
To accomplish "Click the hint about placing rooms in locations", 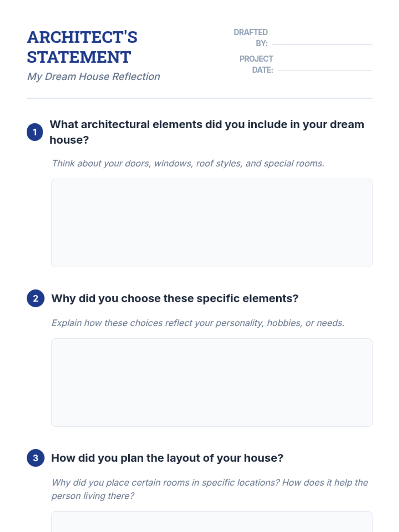I will [210, 489].
